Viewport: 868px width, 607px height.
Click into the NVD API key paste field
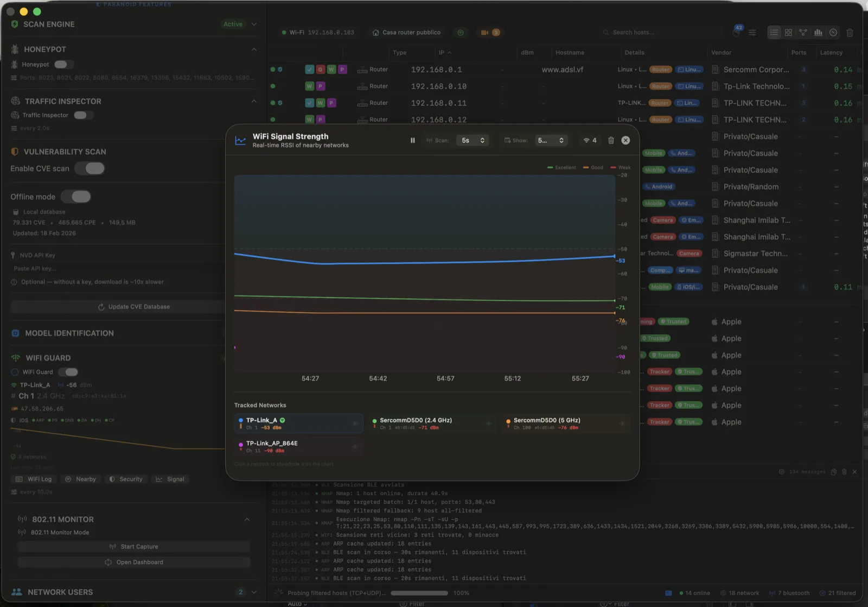click(117, 269)
